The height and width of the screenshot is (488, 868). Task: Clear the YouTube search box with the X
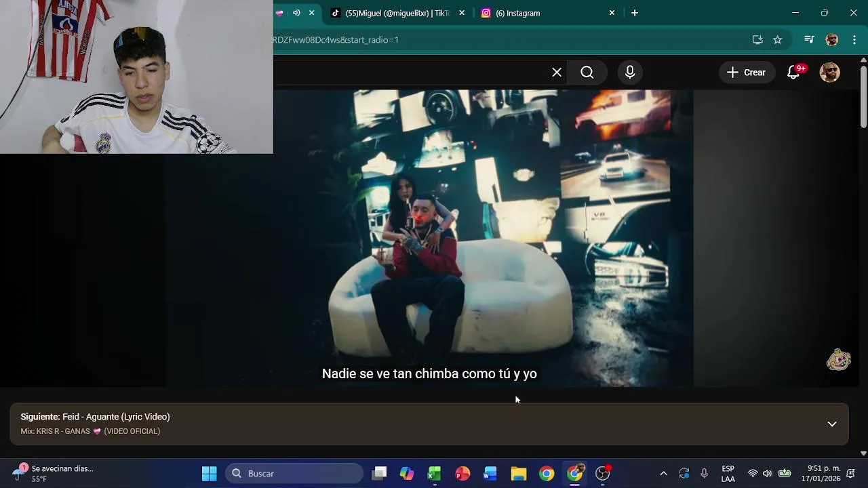(557, 73)
